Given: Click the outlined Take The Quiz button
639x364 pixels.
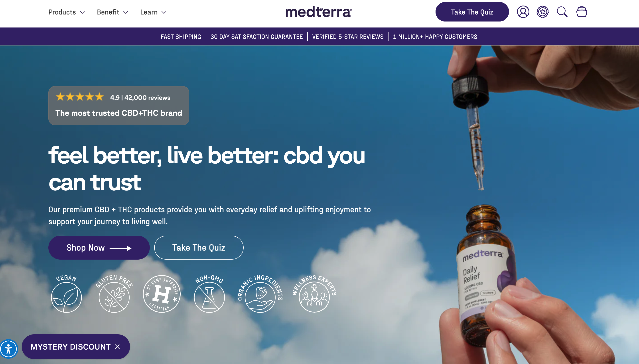Looking at the screenshot, I should tap(199, 247).
